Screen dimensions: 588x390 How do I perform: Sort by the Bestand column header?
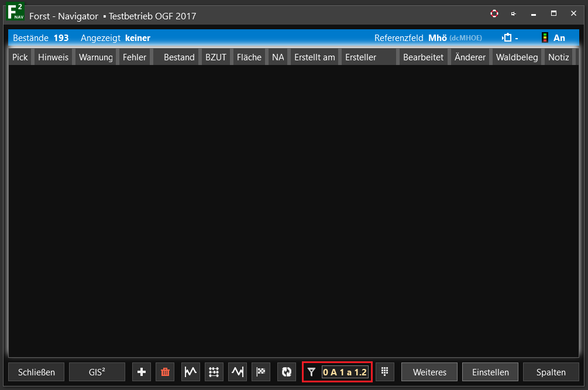[179, 57]
